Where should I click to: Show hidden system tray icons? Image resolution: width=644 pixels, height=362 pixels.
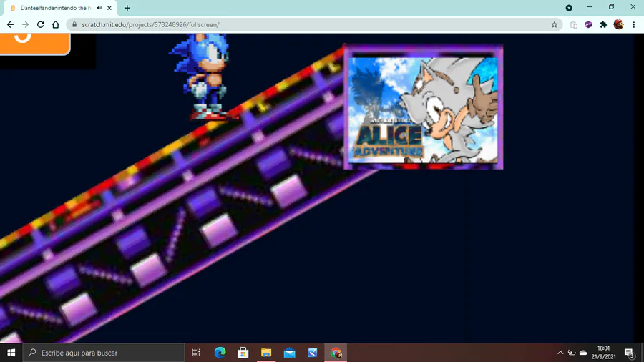tap(560, 353)
